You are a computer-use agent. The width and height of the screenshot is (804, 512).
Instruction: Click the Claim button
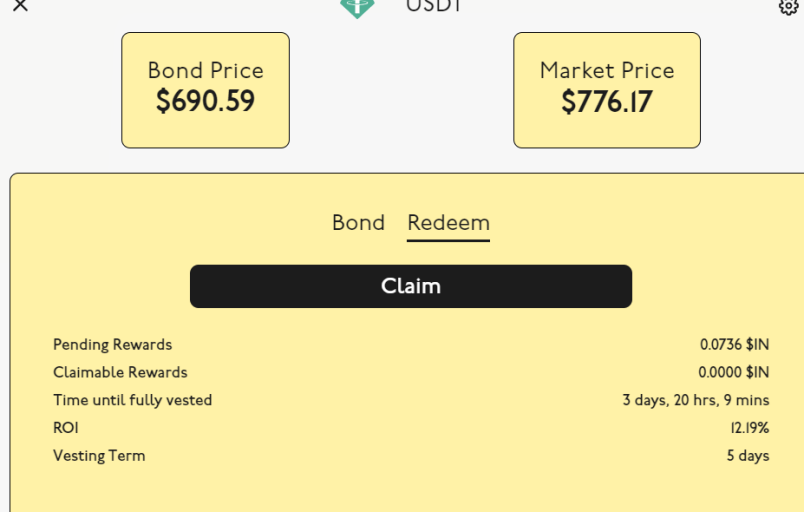click(x=411, y=286)
